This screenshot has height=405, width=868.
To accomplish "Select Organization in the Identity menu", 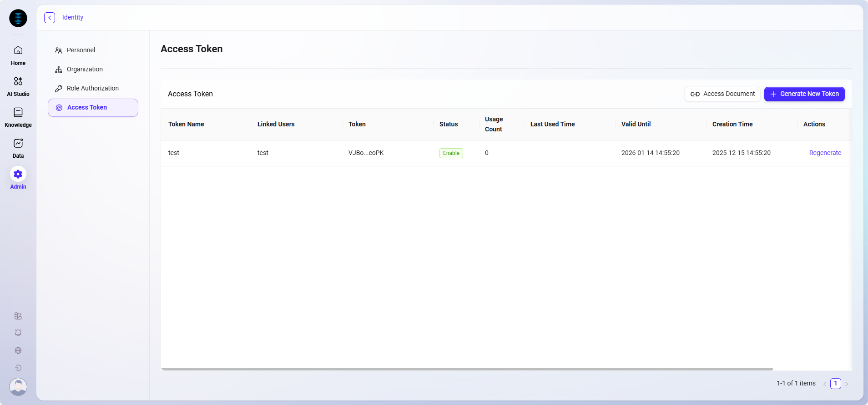I will point(85,69).
